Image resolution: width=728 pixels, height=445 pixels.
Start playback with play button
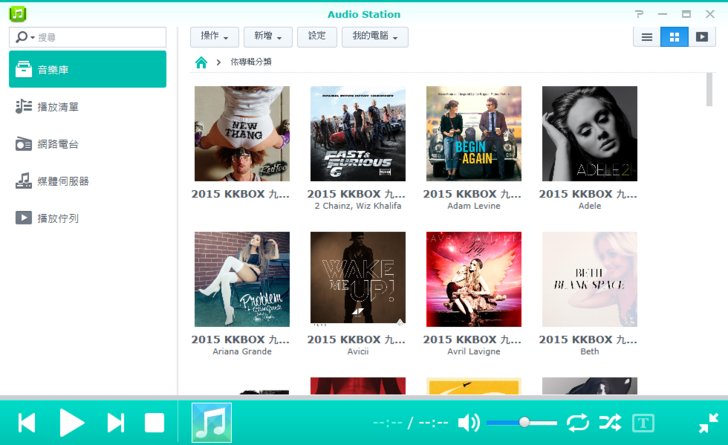coord(72,423)
